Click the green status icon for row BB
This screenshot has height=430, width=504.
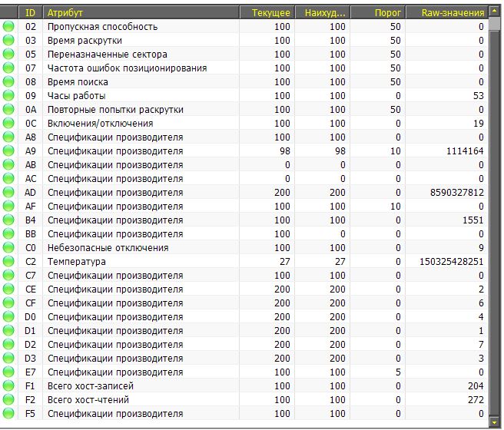8,233
